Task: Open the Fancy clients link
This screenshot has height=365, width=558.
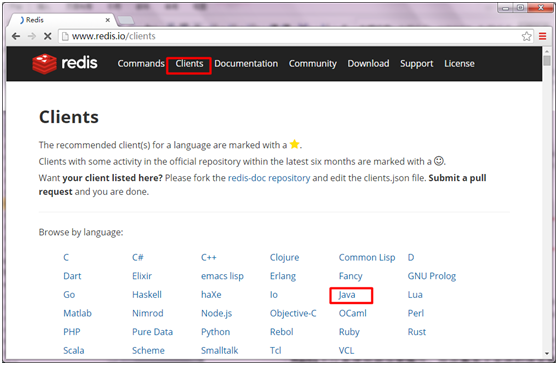Action: [351, 276]
